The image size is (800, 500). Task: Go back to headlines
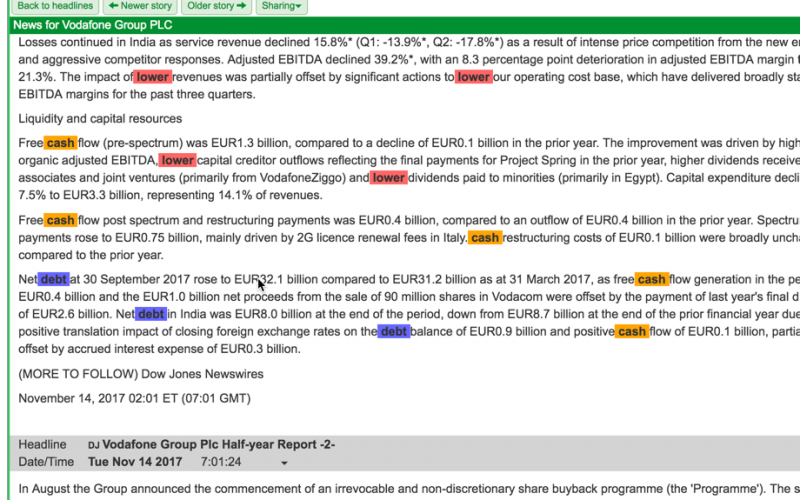(x=55, y=6)
